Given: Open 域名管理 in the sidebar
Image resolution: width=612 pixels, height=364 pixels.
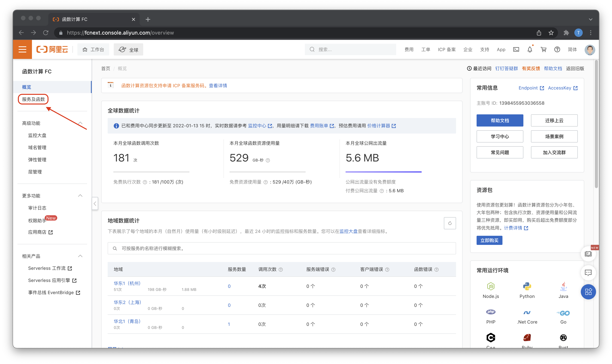Looking at the screenshot, I should (x=37, y=148).
